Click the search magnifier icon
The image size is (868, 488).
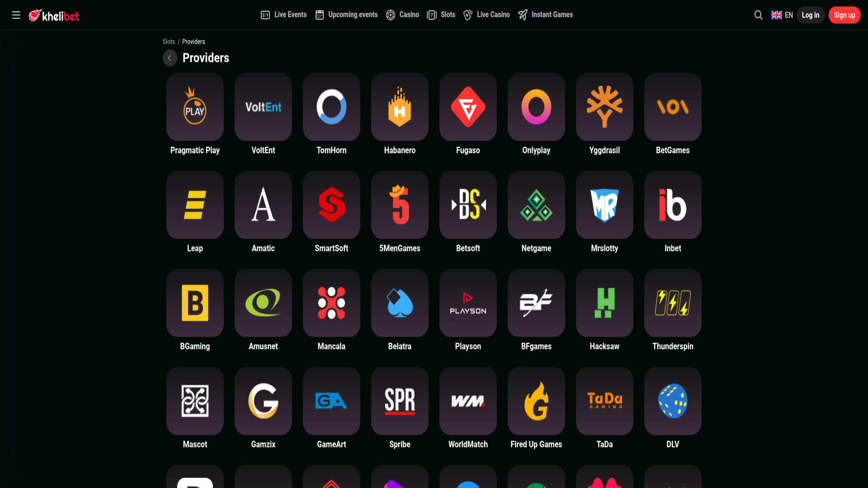pos(759,15)
